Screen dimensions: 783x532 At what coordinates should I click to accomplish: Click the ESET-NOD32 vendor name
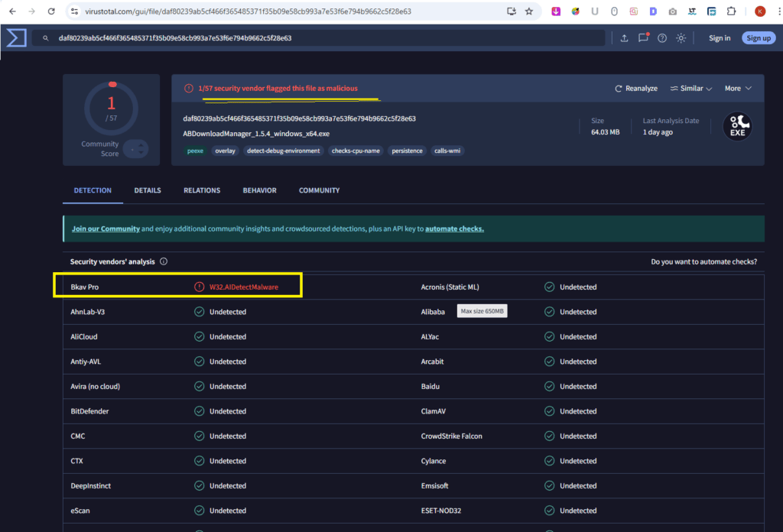coord(441,511)
